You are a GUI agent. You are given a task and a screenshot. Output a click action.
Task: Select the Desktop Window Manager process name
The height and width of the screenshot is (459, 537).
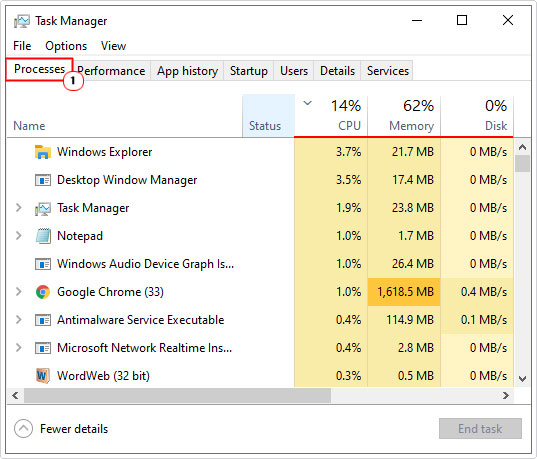click(127, 180)
